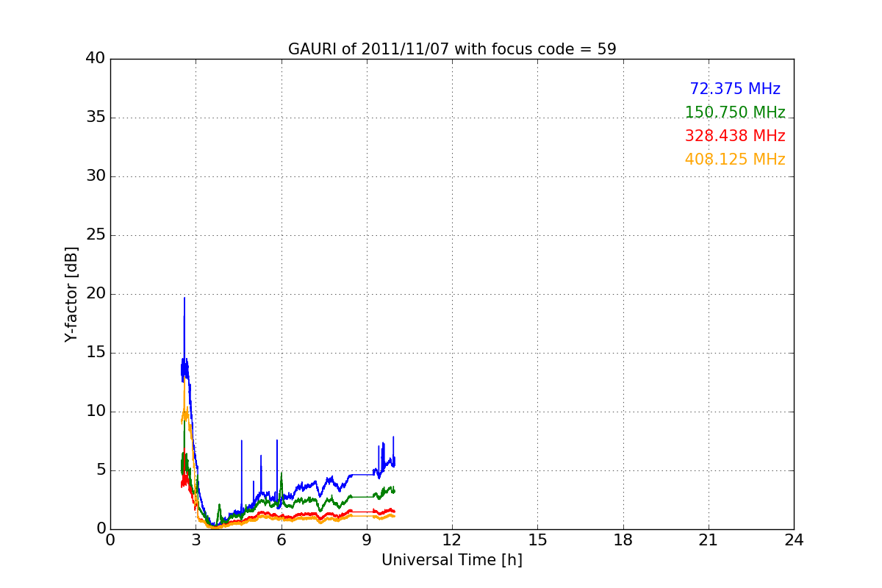
Task: Click x-axis tick label 12
Action: tap(452, 539)
